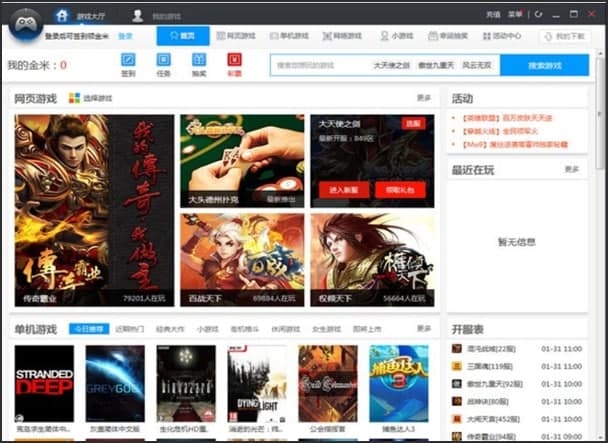The width and height of the screenshot is (608, 443).
Task: Click the 三国魂[119服] server row icon
Action: pos(457,366)
